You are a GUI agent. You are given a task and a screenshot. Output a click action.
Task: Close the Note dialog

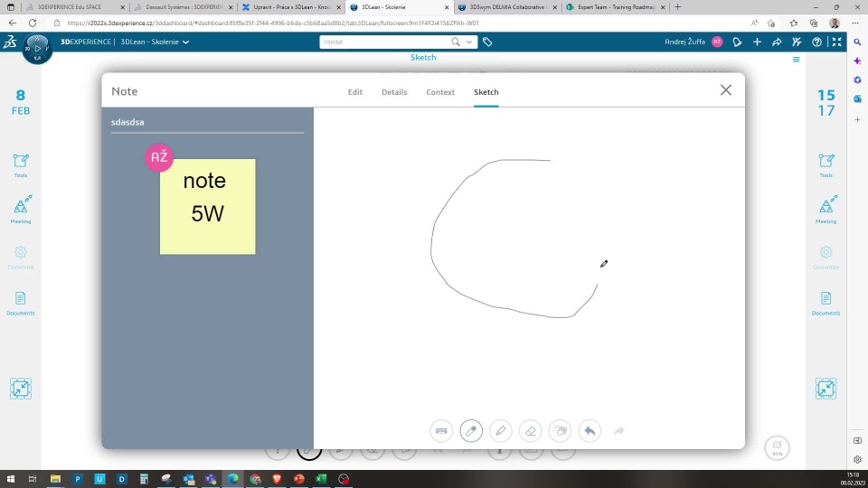pos(725,90)
